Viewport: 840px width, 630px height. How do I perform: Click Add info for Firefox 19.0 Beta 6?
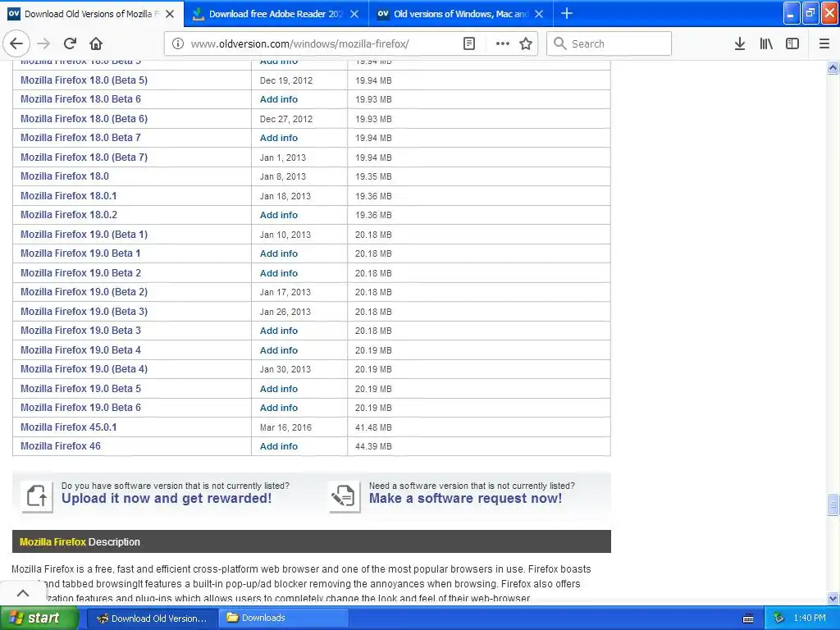tap(279, 408)
